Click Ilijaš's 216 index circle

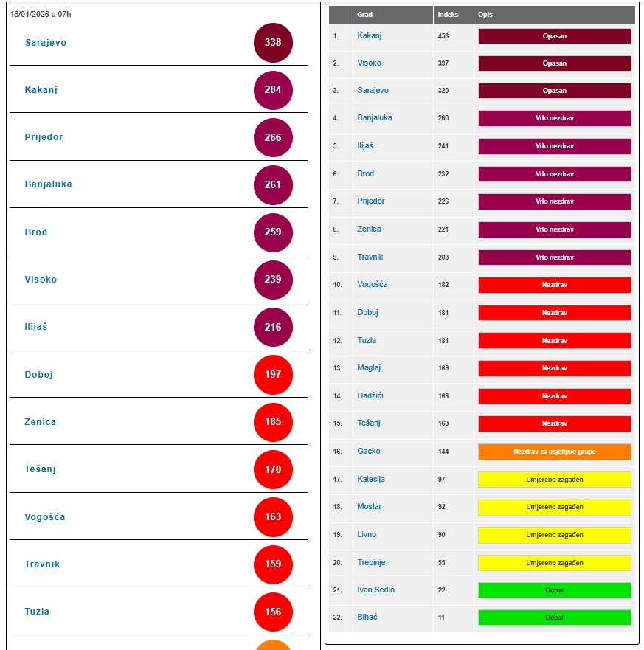pos(273,327)
